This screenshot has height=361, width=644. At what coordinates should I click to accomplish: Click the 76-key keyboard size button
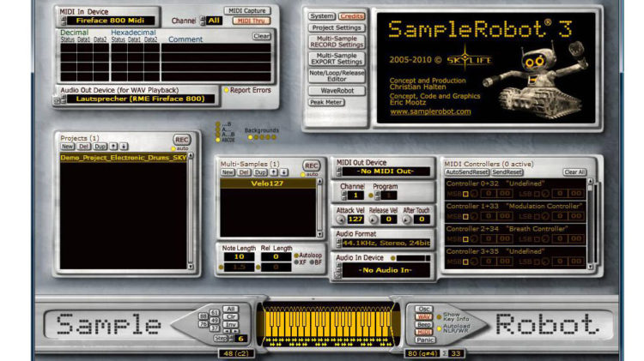[204, 324]
